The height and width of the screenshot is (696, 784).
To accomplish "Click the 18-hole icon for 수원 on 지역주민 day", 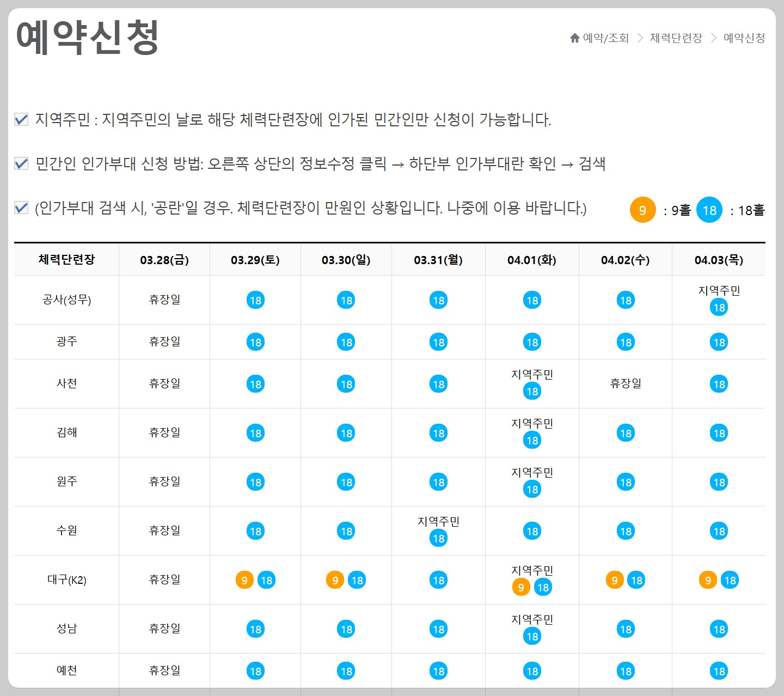I will coord(438,538).
